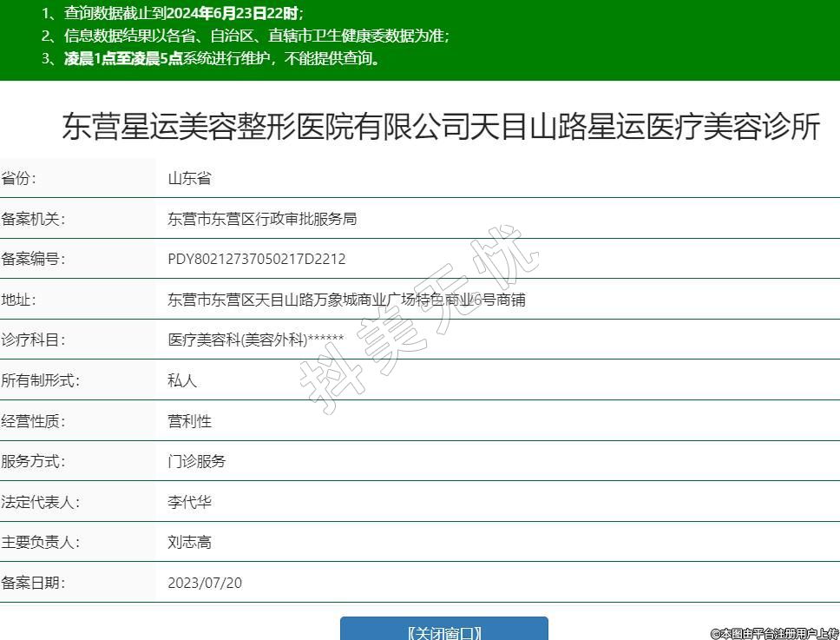The image size is (840, 640).
Task: Select the province value 山东省
Action: [189, 179]
